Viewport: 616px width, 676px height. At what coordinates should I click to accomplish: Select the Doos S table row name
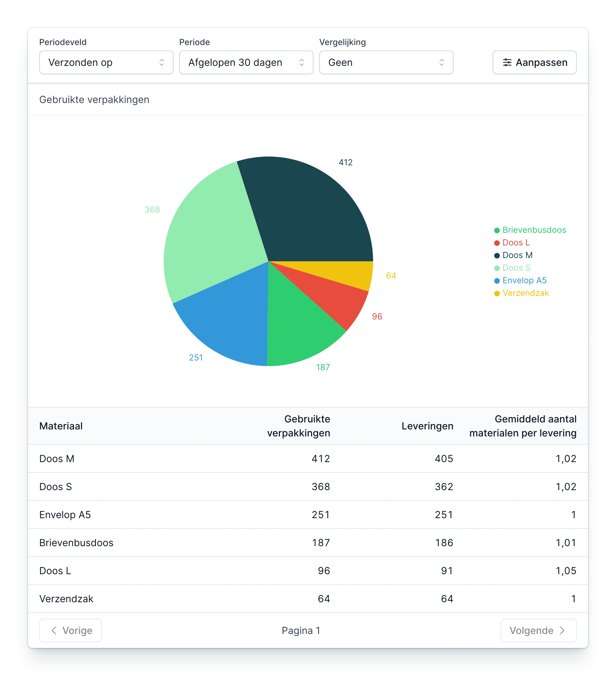point(55,487)
